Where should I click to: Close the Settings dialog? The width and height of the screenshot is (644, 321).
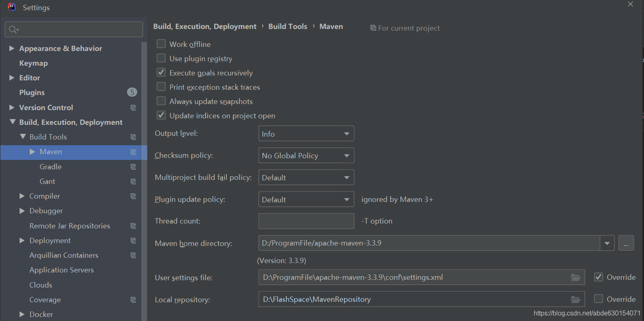coord(631,4)
